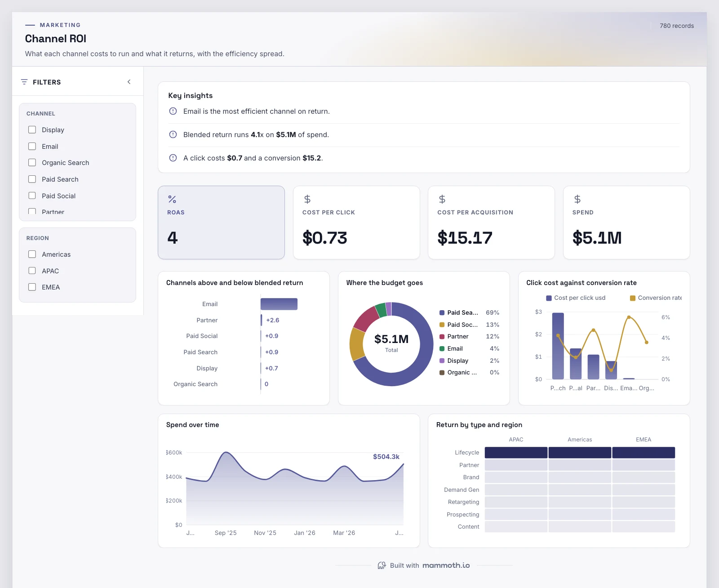Select the Americas region checkbox
The width and height of the screenshot is (719, 588).
tap(32, 254)
